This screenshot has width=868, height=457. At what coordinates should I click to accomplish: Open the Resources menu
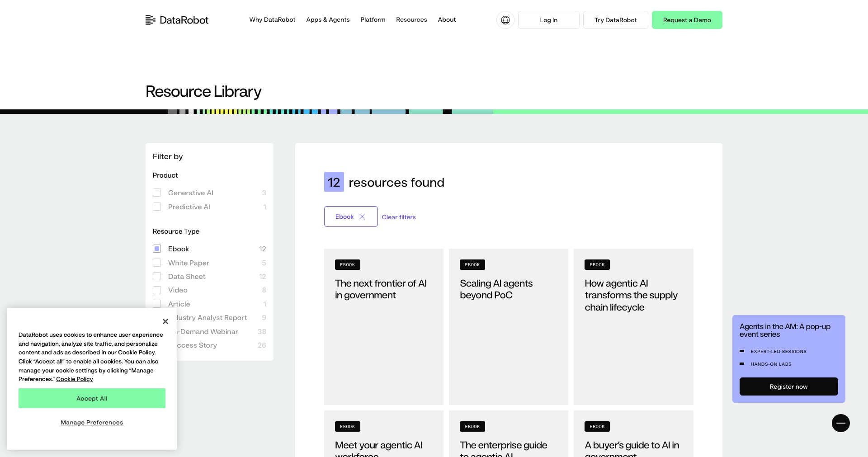point(411,20)
